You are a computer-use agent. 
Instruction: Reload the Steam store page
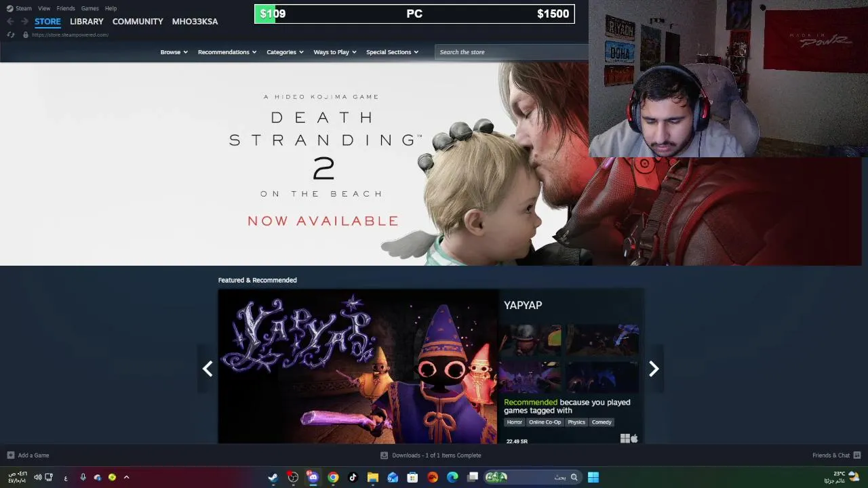[10, 35]
